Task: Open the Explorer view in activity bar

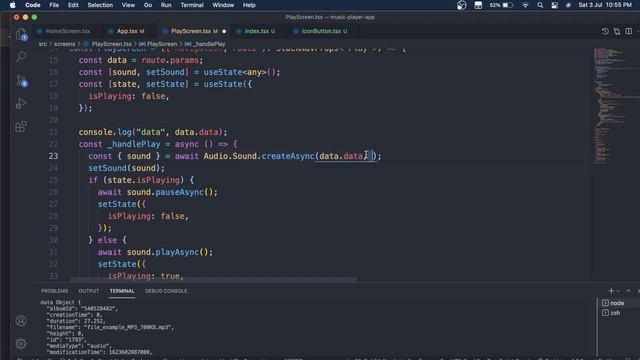Action: [x=21, y=34]
